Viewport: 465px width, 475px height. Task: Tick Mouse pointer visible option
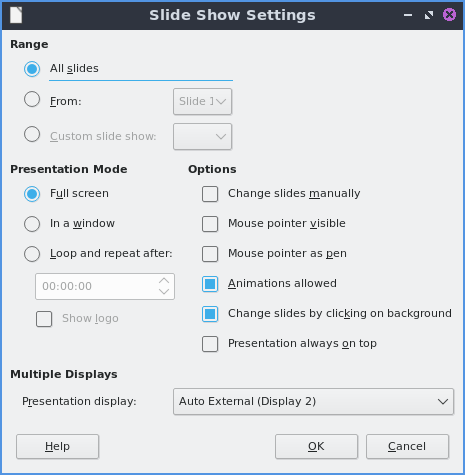click(210, 224)
